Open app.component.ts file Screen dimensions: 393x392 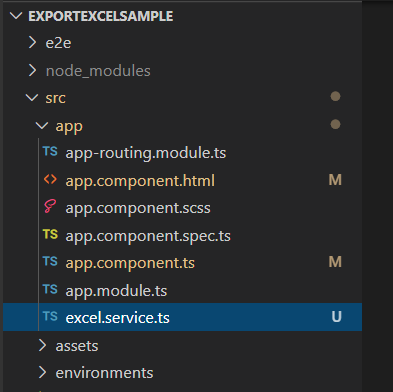pyautogui.click(x=130, y=263)
